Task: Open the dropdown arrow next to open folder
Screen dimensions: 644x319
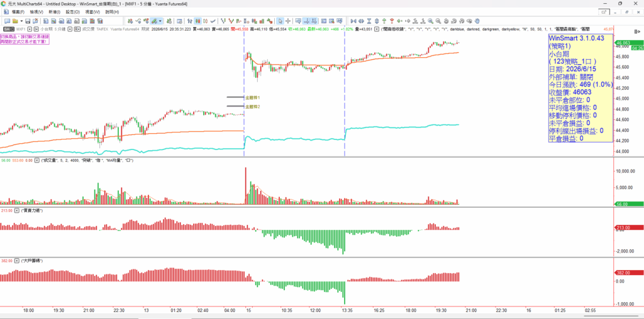Action: [x=21, y=21]
